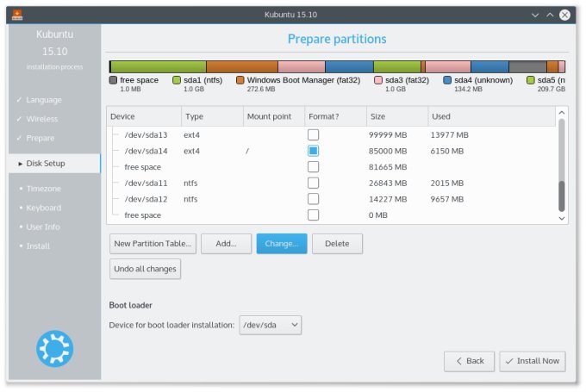Select the /dev/sda12 partition row
Viewport: 586px width, 392px height.
click(332, 199)
